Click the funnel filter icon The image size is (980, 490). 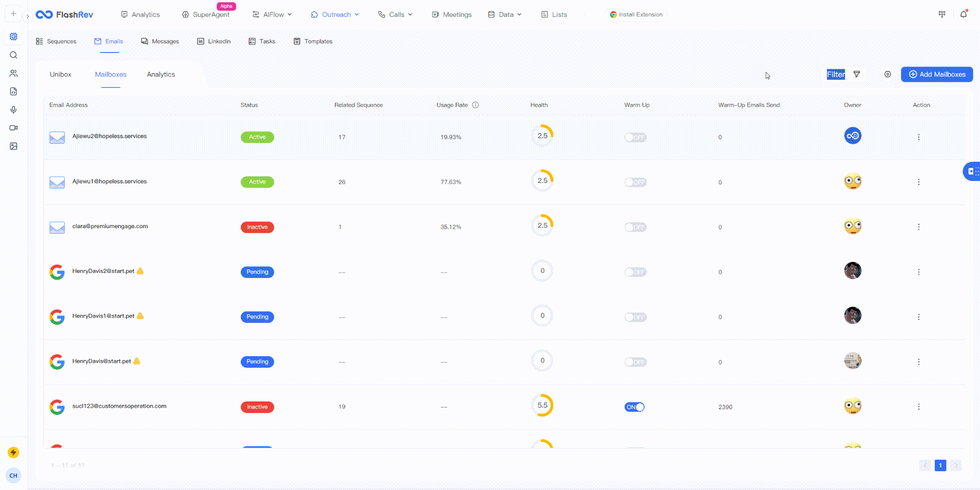[x=857, y=74]
